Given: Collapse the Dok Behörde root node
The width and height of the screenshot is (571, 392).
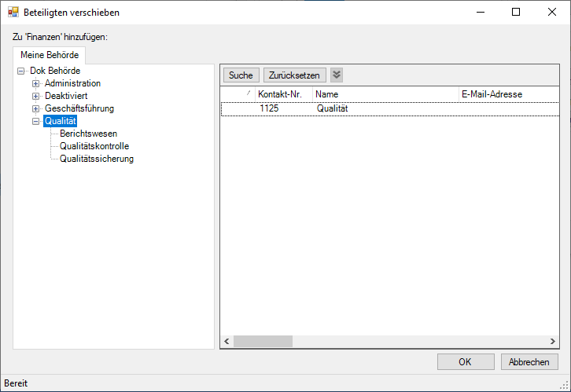Looking at the screenshot, I should [21, 71].
